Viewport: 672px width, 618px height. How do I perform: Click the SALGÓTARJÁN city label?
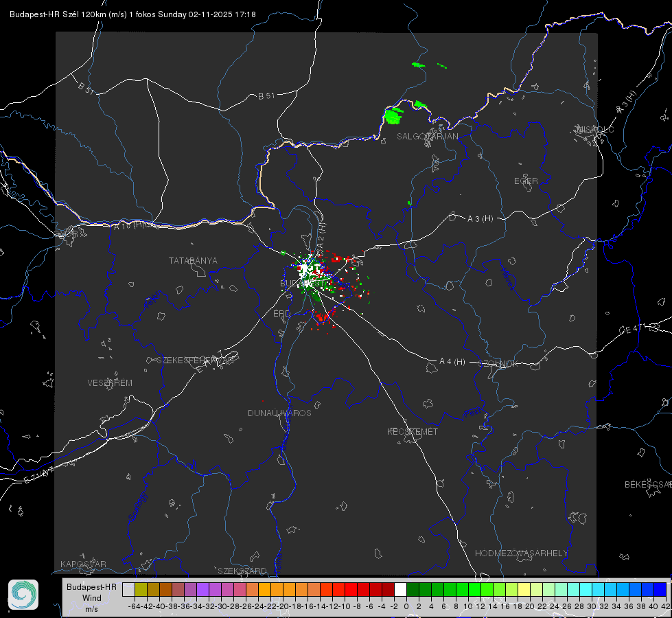[427, 137]
